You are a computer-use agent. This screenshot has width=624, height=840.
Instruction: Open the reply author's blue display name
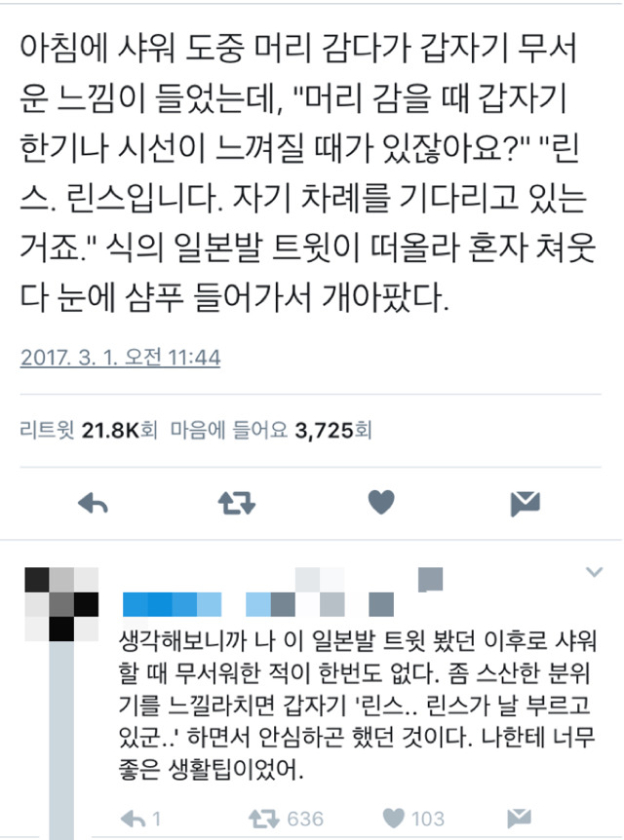[x=172, y=604]
